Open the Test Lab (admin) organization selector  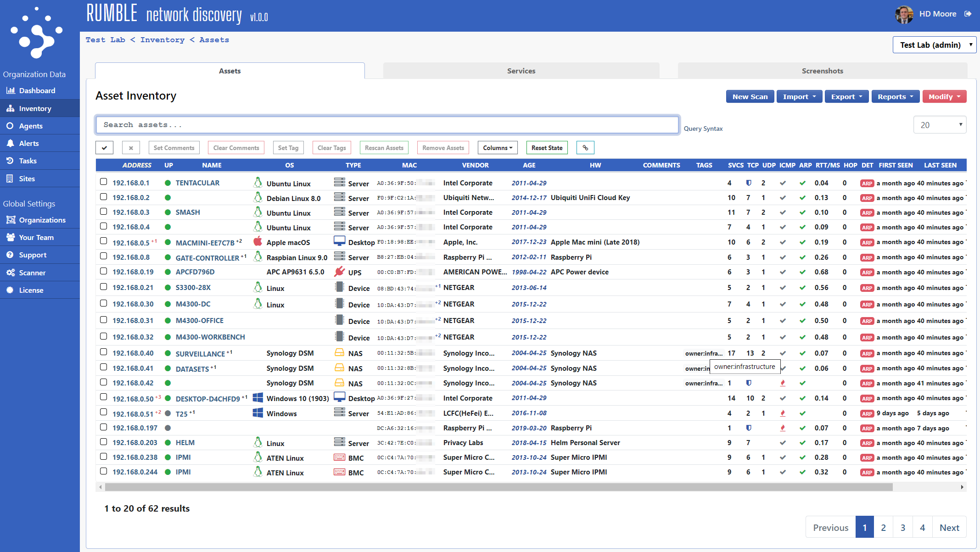point(934,45)
